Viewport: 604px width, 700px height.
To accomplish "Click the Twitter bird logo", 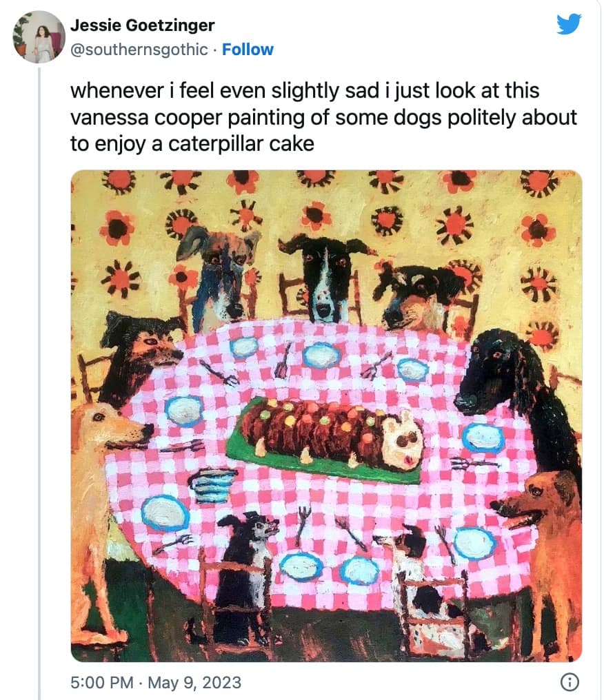I will pos(568,25).
